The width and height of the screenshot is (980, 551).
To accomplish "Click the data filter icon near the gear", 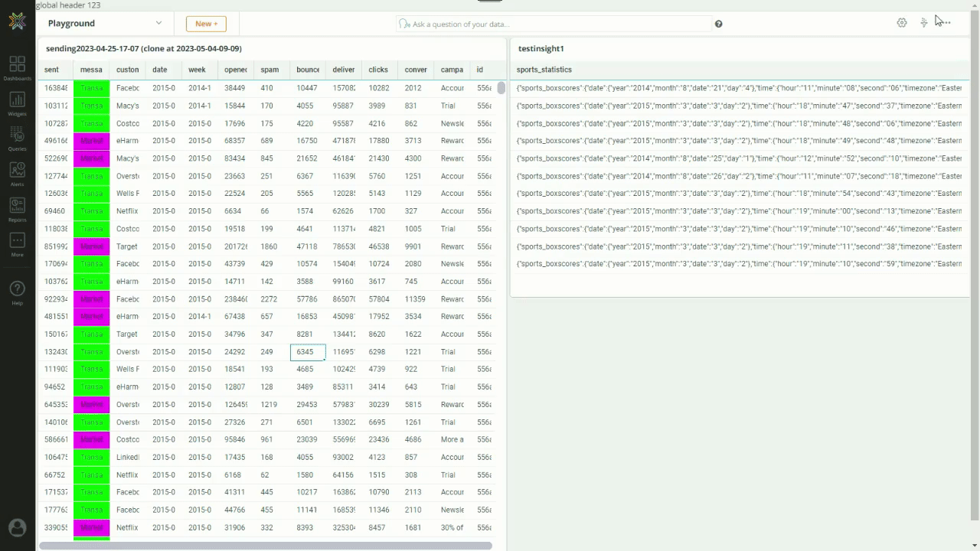I will pyautogui.click(x=924, y=23).
